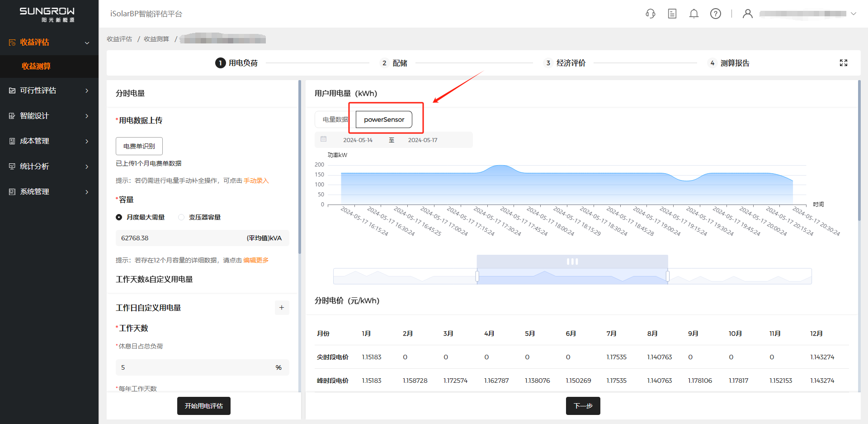Click the plus icon beside 工作日自定义用电量
The height and width of the screenshot is (424, 868).
pos(282,308)
